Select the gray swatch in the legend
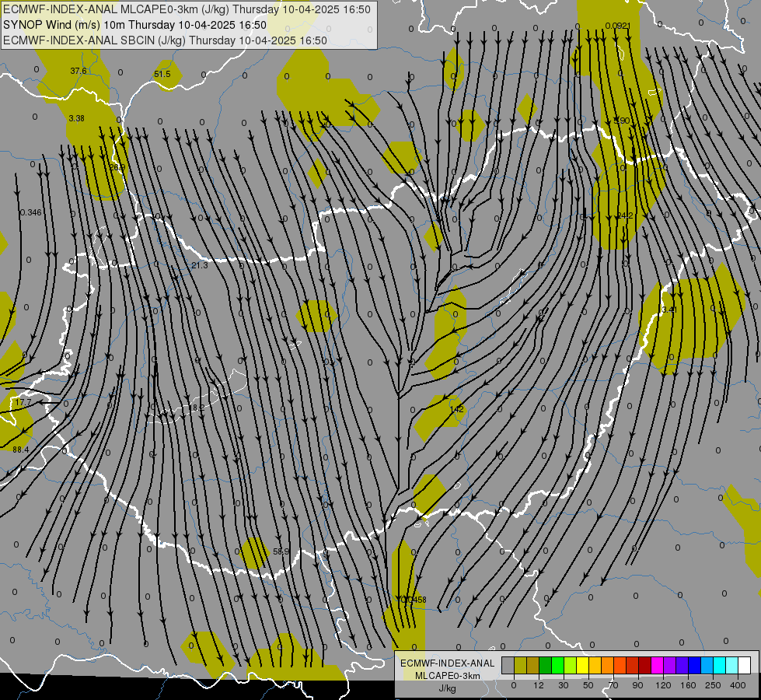 click(x=508, y=666)
